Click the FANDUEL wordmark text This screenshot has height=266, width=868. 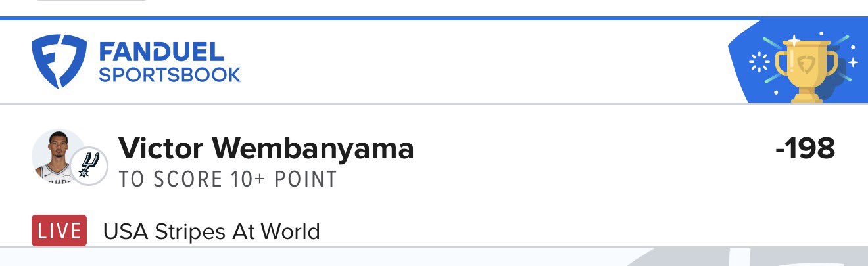click(161, 52)
